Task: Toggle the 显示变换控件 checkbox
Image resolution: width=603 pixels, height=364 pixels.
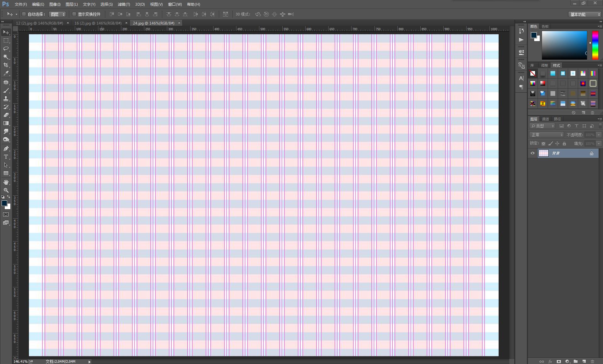Action: pos(74,14)
